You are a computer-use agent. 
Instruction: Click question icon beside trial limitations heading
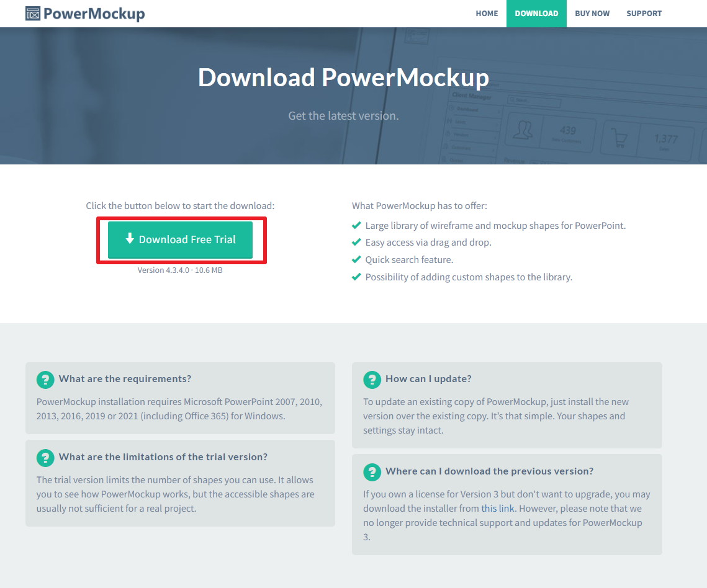45,458
